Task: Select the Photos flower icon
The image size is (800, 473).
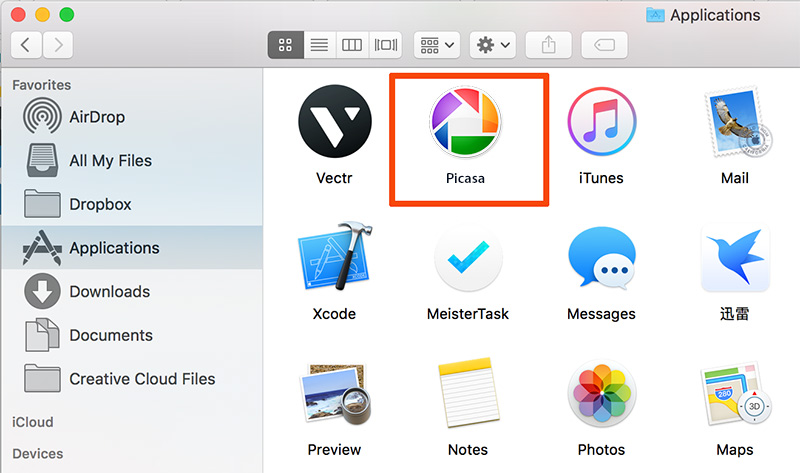Action: tap(602, 393)
